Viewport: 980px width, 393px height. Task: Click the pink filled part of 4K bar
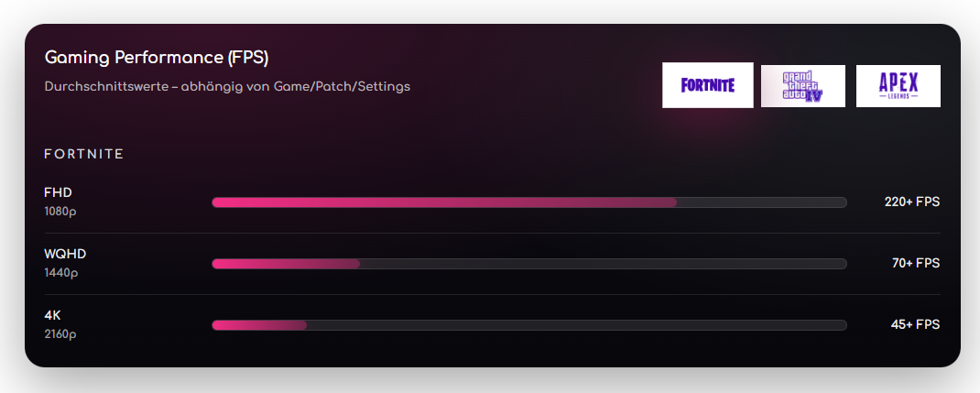258,325
